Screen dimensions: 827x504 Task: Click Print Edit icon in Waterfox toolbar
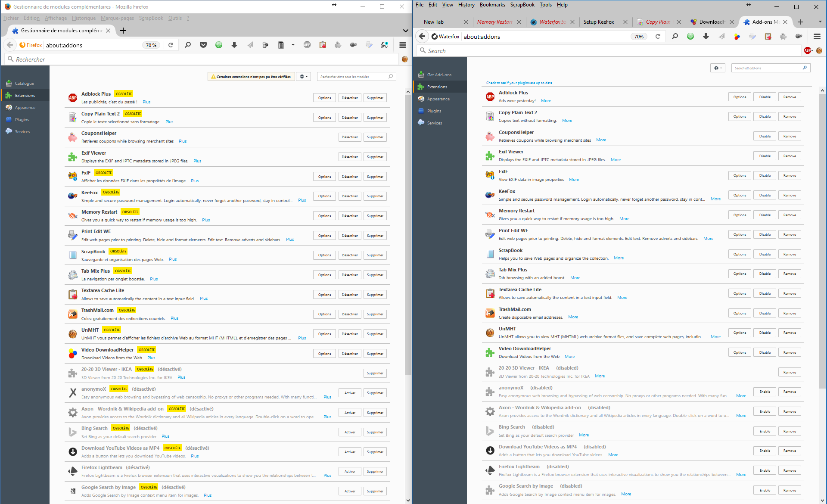coord(752,37)
